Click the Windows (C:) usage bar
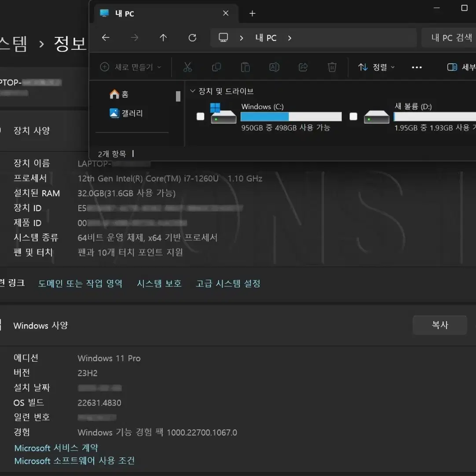The width and height of the screenshot is (476, 476). coord(292,116)
